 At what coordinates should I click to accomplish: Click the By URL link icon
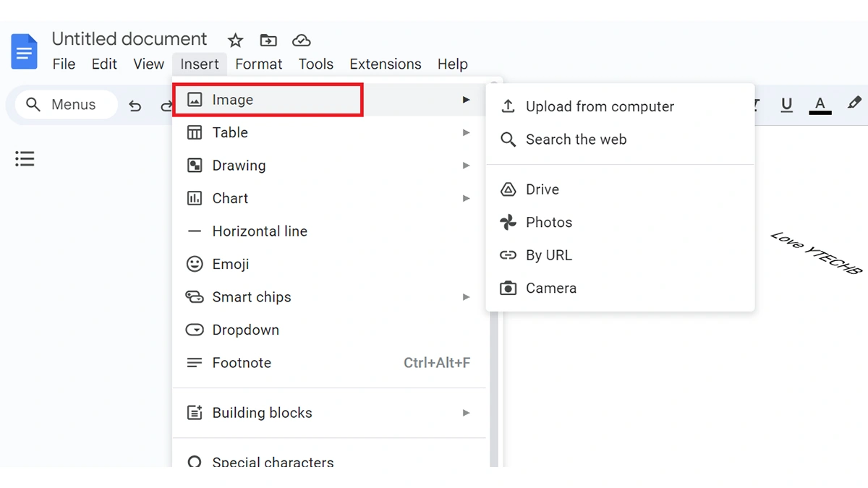click(x=509, y=255)
